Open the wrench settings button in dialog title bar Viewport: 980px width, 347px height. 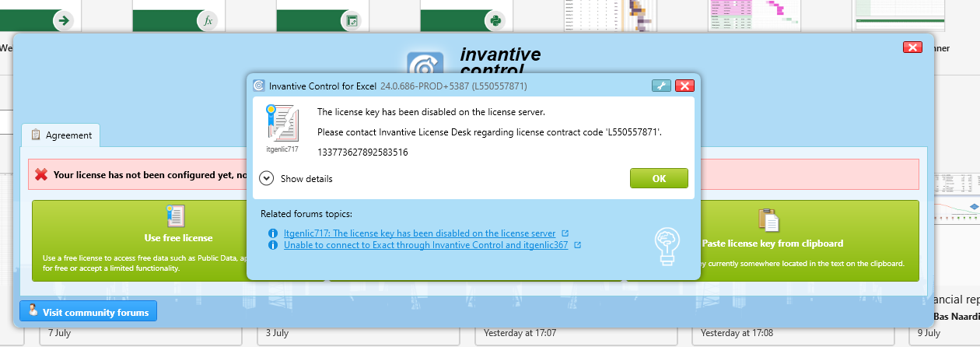[x=661, y=86]
